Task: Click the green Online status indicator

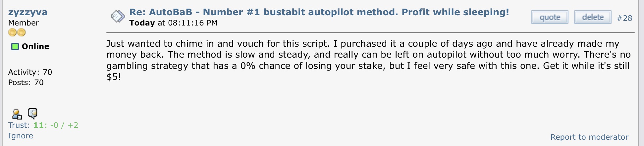Action: click(x=15, y=46)
